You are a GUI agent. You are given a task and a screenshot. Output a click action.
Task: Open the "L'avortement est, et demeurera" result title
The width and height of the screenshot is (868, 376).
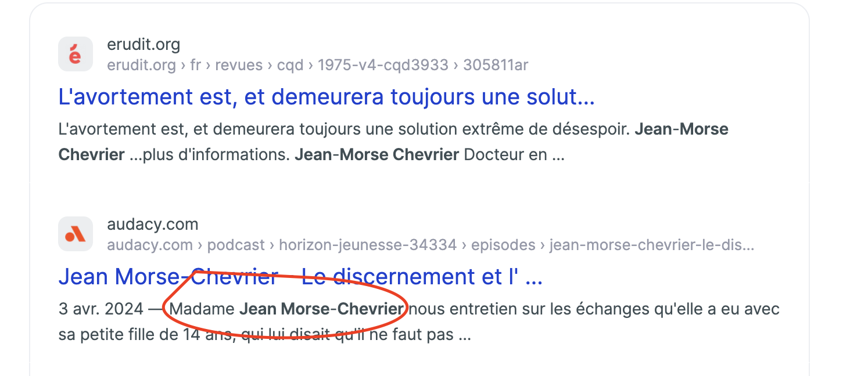(x=327, y=97)
